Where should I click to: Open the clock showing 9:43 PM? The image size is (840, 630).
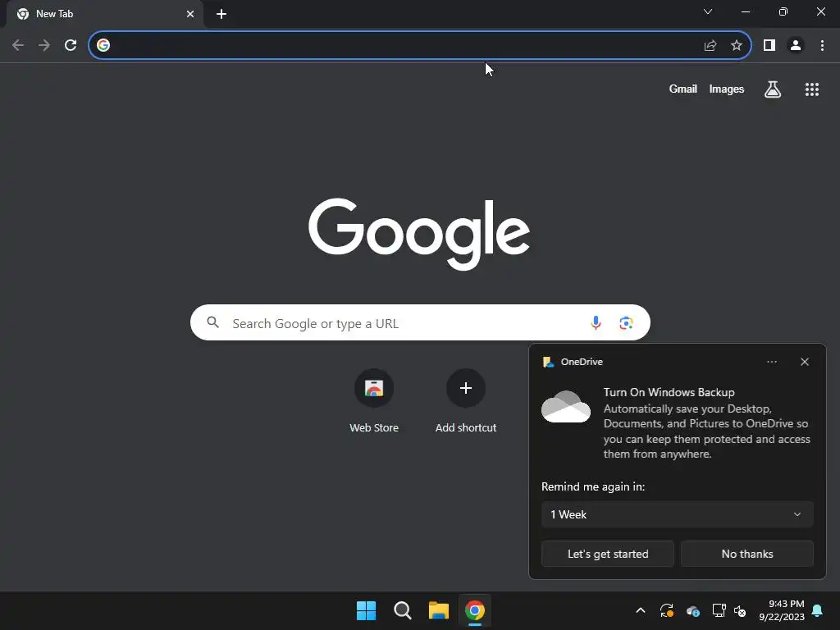pyautogui.click(x=782, y=610)
